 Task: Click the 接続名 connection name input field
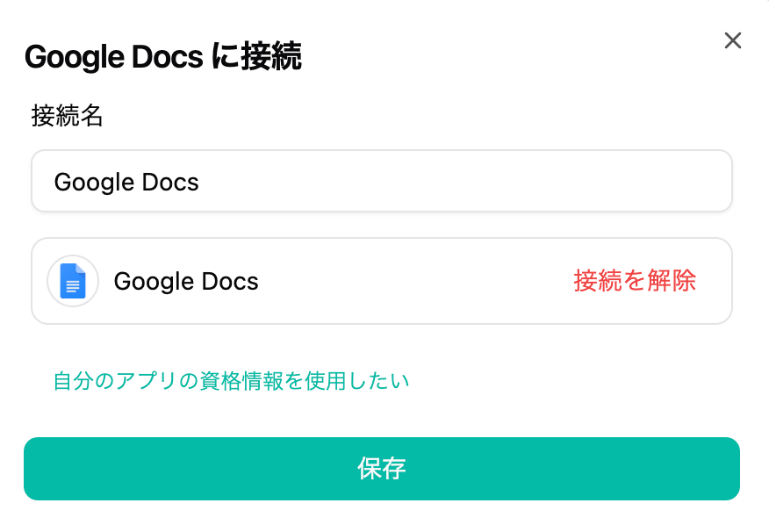(x=381, y=181)
